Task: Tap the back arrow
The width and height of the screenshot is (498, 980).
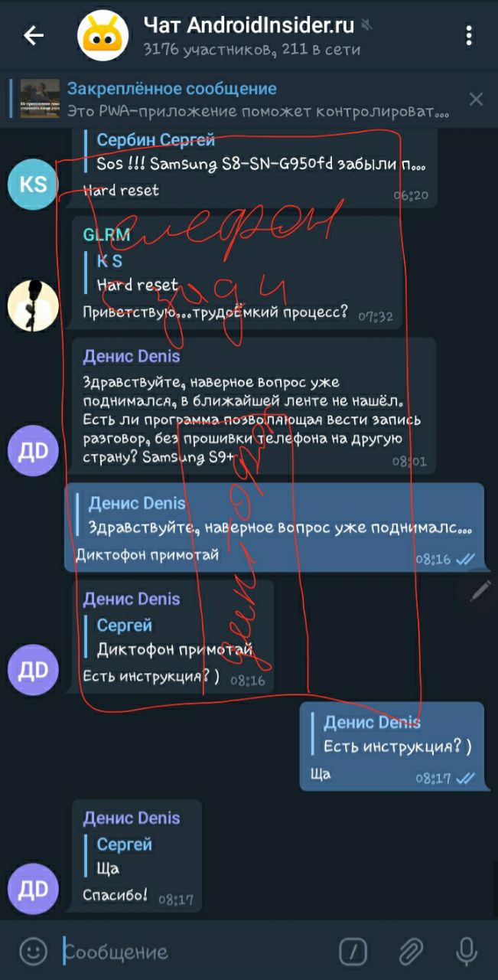Action: tap(34, 35)
